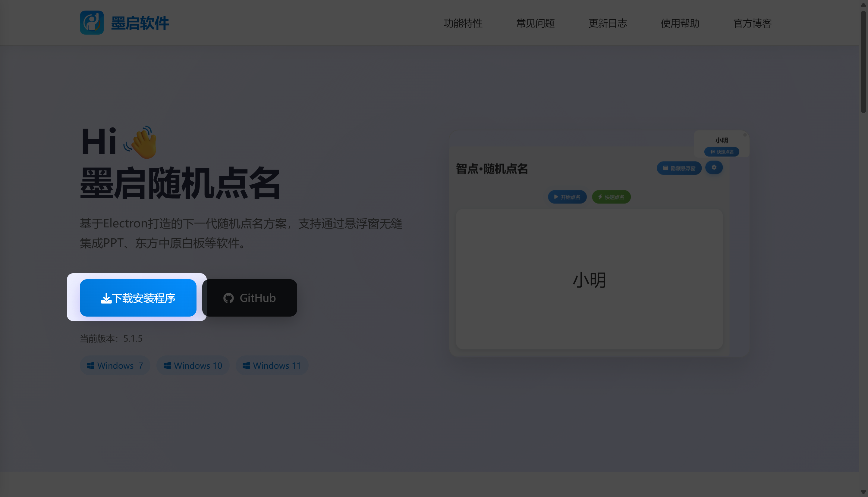Click the 下载安装程序 download button
This screenshot has height=497, width=868.
[138, 298]
